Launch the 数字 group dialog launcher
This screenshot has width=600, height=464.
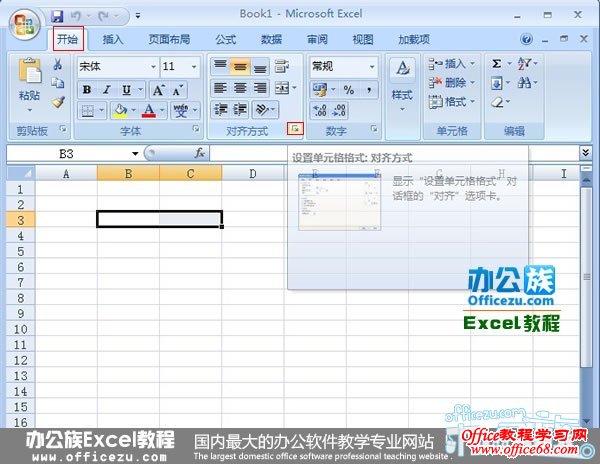tap(374, 129)
